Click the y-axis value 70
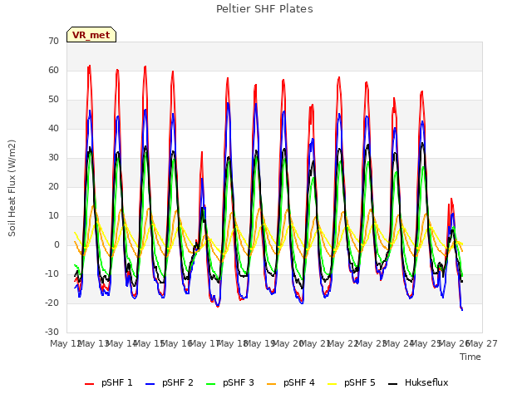Image resolution: width=532 pixels, height=399 pixels. [x=53, y=41]
